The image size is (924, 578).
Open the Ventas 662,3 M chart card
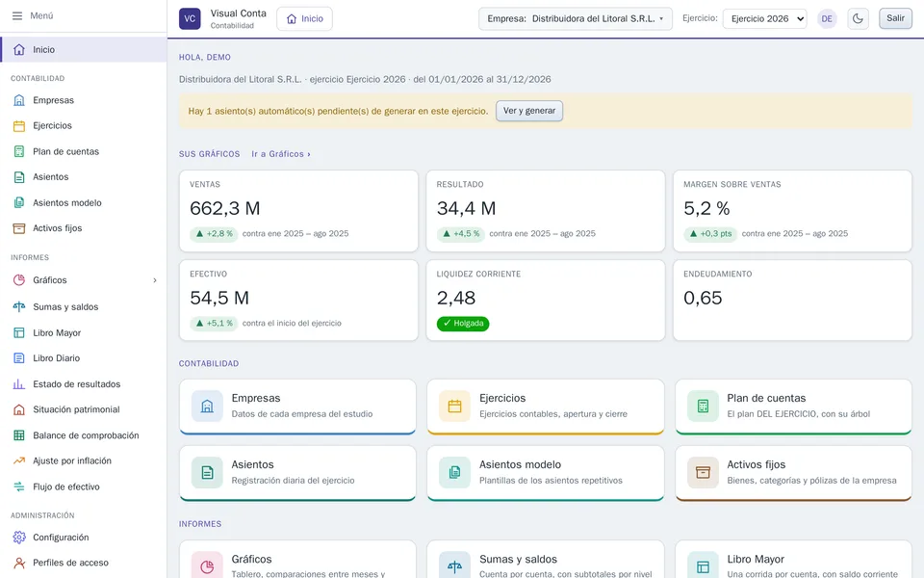(298, 211)
